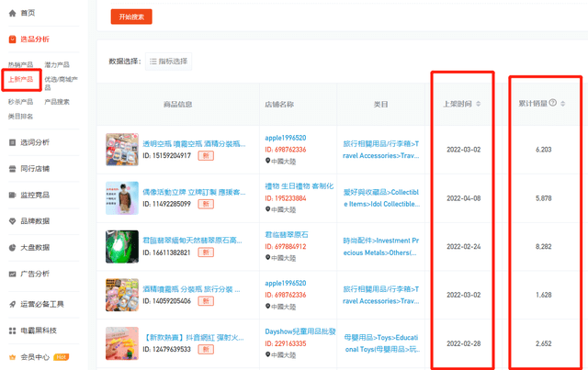Click the 首页 home icon
This screenshot has width=588, height=370.
coord(12,13)
